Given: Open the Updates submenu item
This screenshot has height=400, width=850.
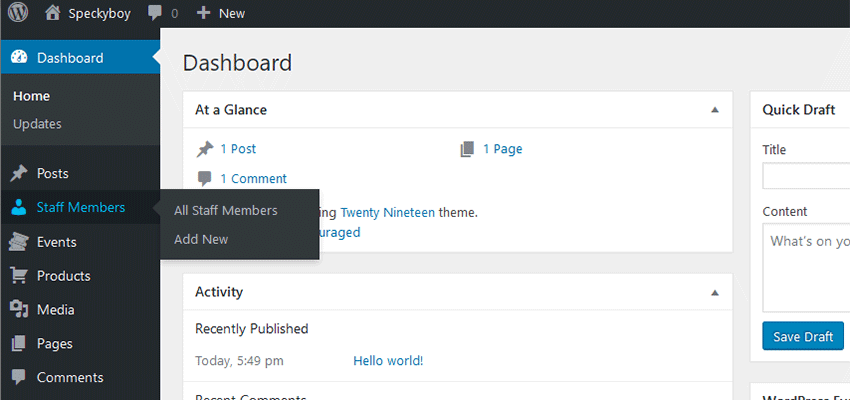Looking at the screenshot, I should [37, 124].
